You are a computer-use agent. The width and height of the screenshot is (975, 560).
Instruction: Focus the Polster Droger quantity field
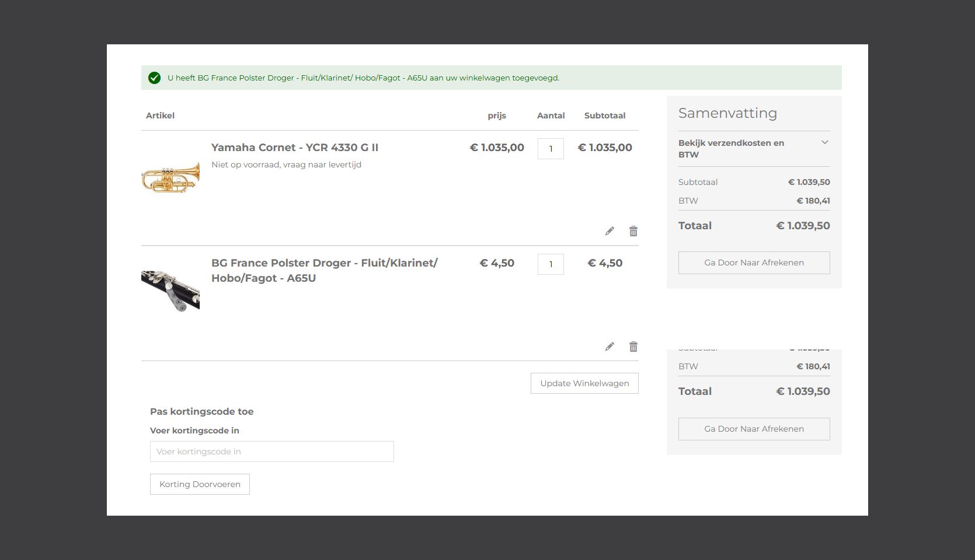pyautogui.click(x=551, y=264)
